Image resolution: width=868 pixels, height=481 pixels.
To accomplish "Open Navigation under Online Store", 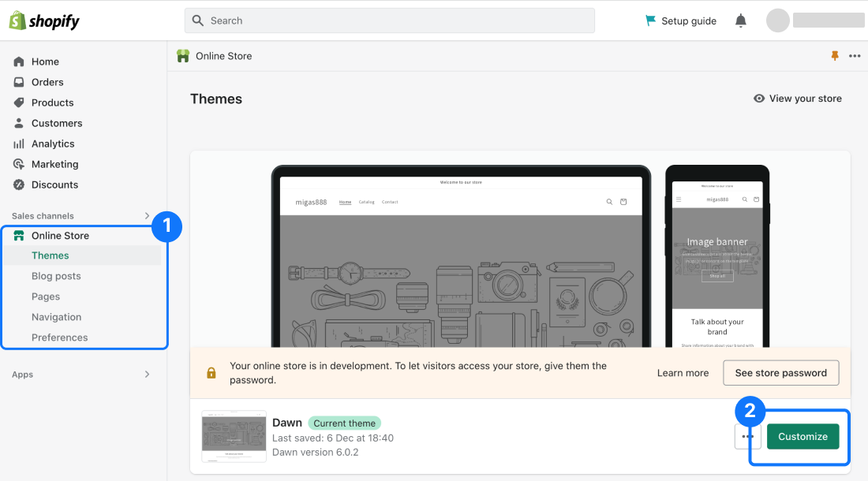I will (56, 317).
